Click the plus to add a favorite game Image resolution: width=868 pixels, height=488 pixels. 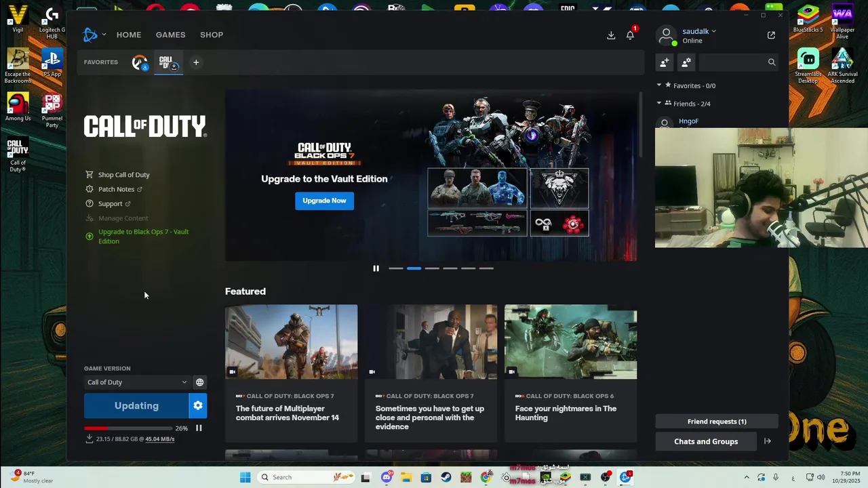click(196, 62)
